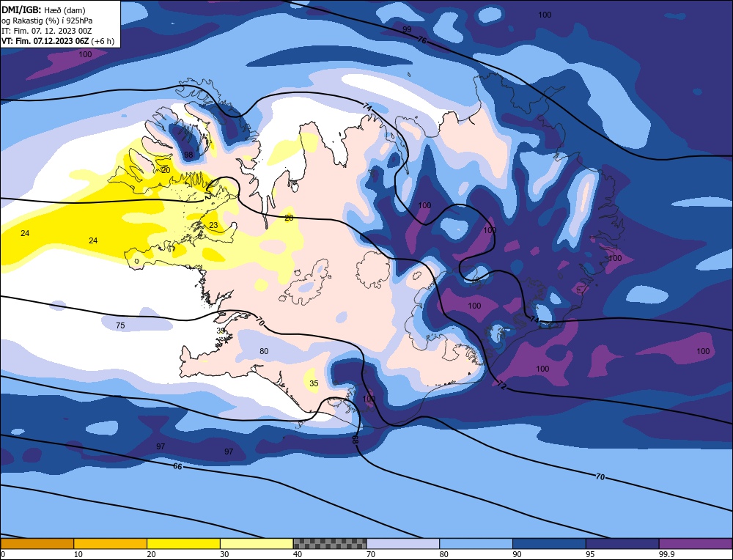Click the '40' legend tick label
The width and height of the screenshot is (733, 560).
(298, 554)
